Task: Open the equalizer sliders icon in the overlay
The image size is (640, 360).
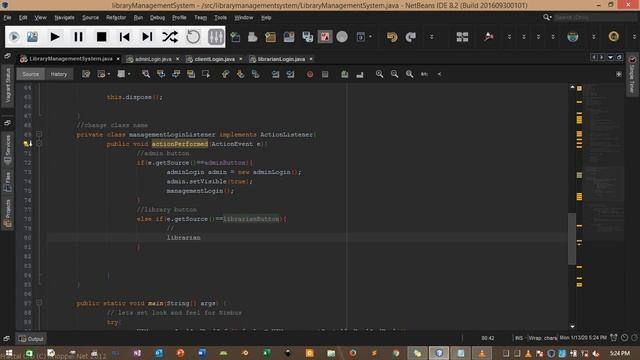Action: 216,37
